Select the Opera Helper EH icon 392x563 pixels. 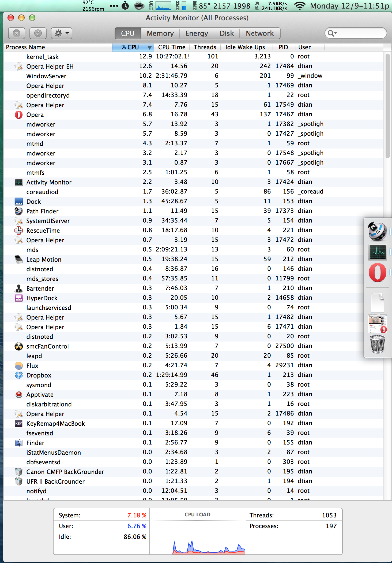tap(18, 66)
